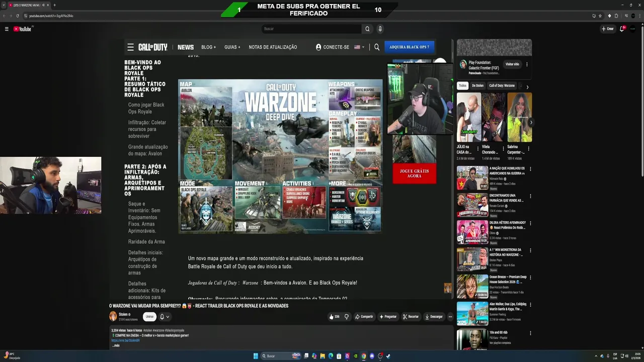This screenshot has height=362, width=644.
Task: Open Ocean Breeze Premium Deep House thumbnail
Action: click(x=472, y=287)
